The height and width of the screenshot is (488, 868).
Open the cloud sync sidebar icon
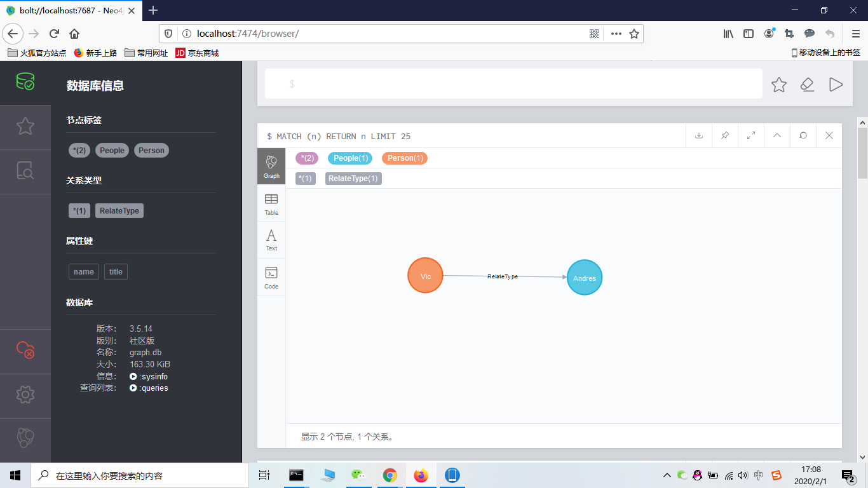coord(25,350)
